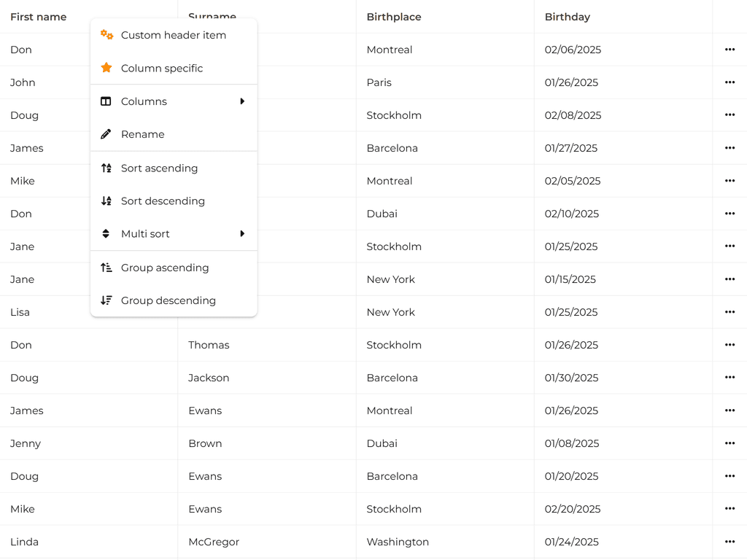Click the pencil Rename icon
The height and width of the screenshot is (560, 747).
106,134
